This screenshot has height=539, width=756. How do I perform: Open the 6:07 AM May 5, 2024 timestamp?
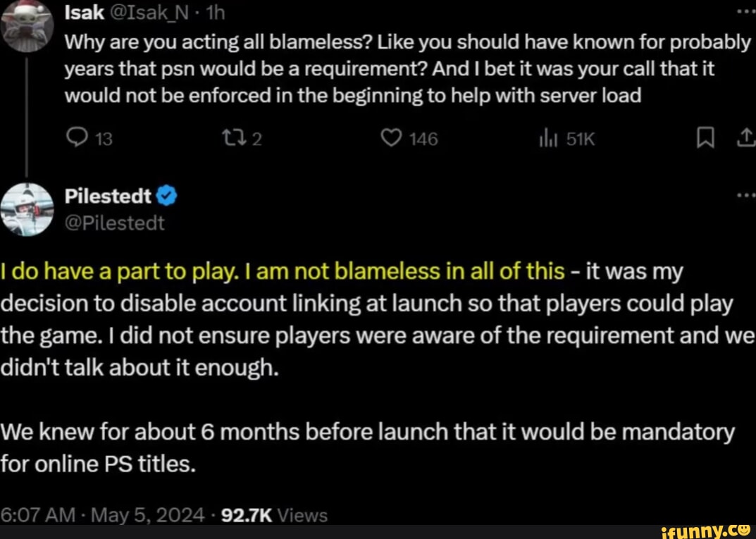[104, 515]
